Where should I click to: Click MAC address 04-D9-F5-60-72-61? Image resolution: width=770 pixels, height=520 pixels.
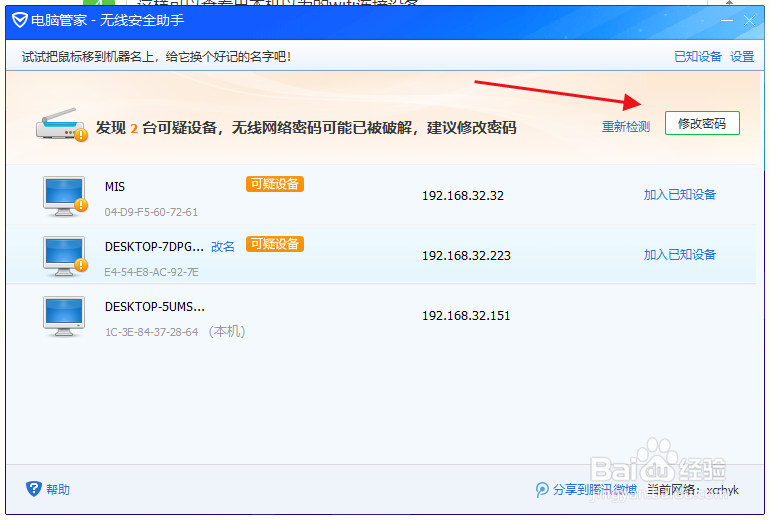151,212
